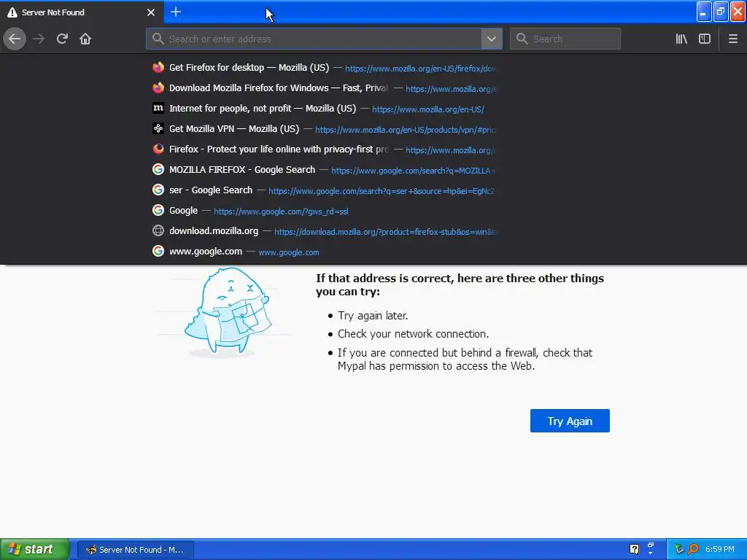Choose Internet for people, not profit suggestion
This screenshot has width=747, height=560.
324,109
